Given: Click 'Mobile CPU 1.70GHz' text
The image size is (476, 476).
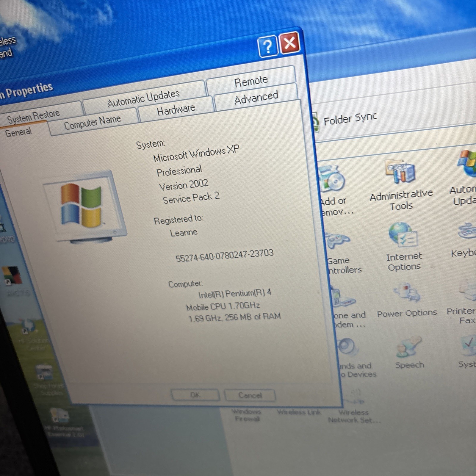Looking at the screenshot, I should pyautogui.click(x=223, y=306).
